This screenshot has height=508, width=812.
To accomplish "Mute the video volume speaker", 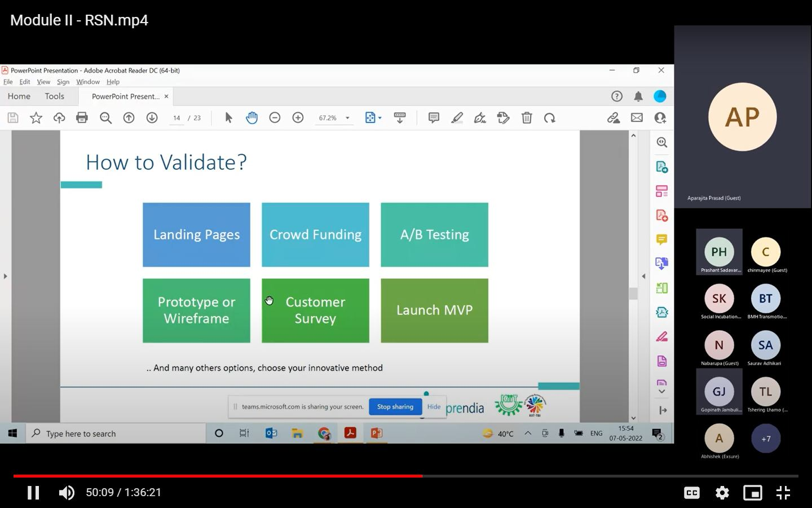I will pyautogui.click(x=67, y=493).
